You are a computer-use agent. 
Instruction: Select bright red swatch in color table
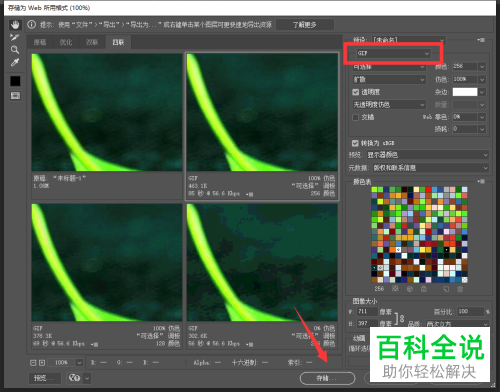tap(428, 190)
